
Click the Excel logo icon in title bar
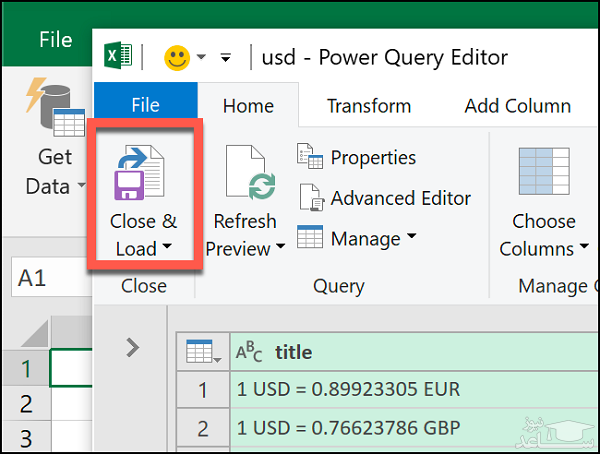click(x=118, y=57)
